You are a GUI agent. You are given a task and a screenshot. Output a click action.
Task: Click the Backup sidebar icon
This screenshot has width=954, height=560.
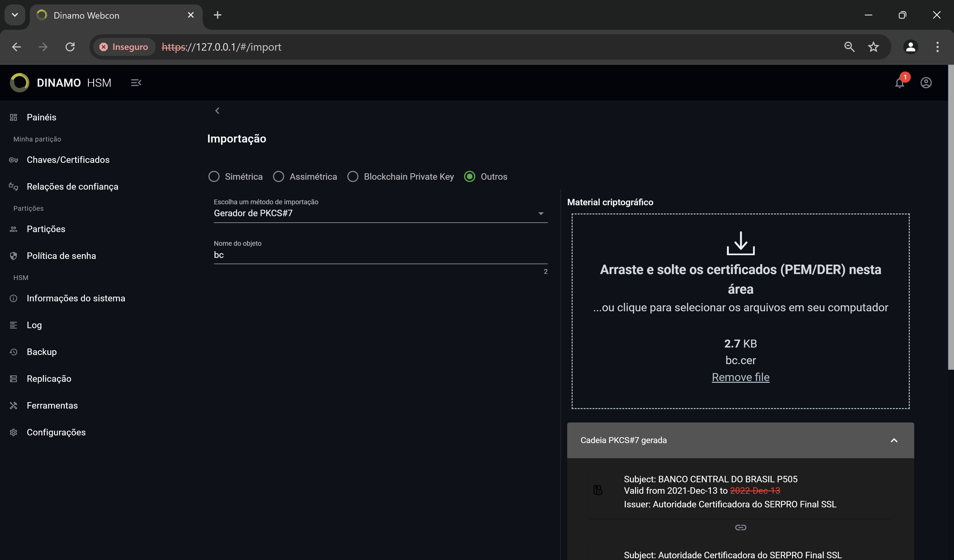tap(13, 351)
